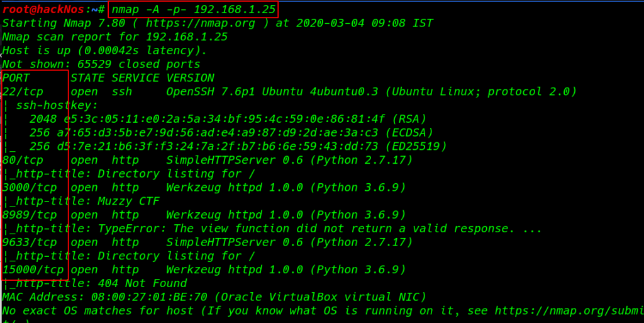Select the 8989/tcp port entry
Viewport: 644px width, 323px height.
[30, 215]
